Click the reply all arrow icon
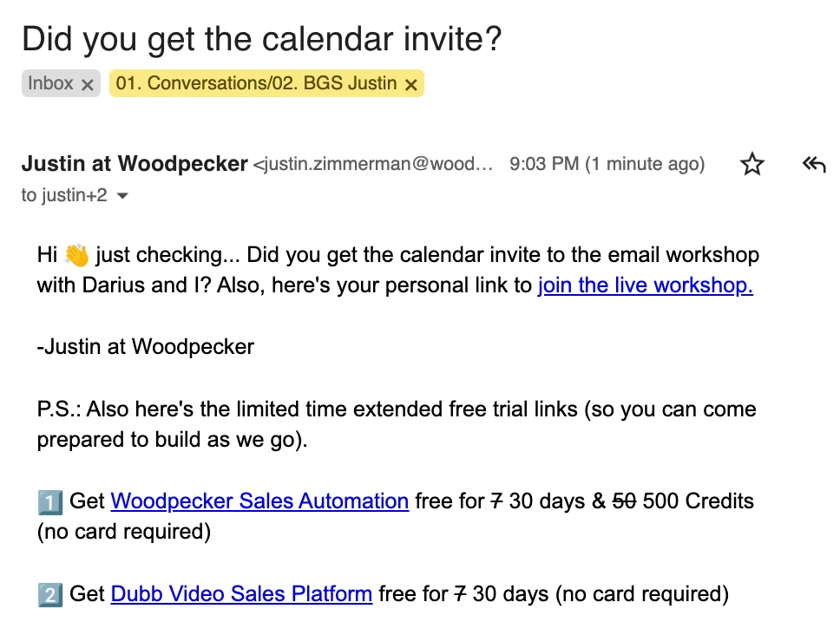This screenshot has height=635, width=840. (x=813, y=164)
